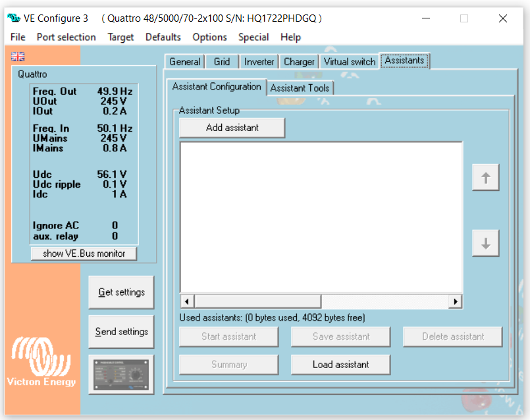The width and height of the screenshot is (530, 420).
Task: Click the left arrow of horizontal scrollbar
Action: click(187, 301)
